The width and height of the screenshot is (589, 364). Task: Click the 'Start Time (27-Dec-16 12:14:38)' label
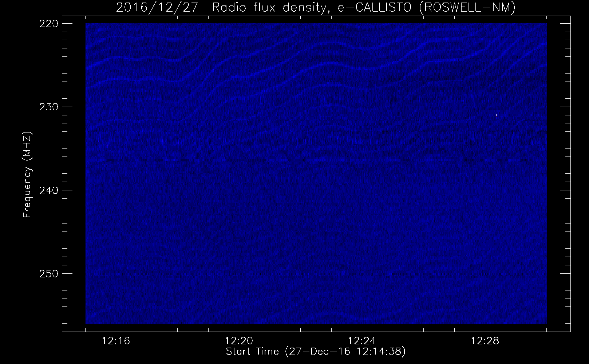pos(316,352)
